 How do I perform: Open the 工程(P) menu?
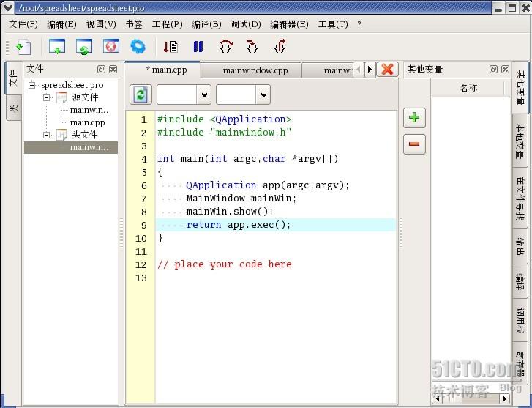(167, 24)
